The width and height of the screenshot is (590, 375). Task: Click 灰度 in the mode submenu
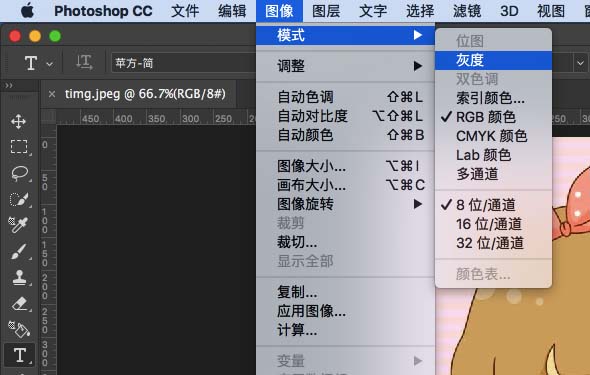[493, 60]
